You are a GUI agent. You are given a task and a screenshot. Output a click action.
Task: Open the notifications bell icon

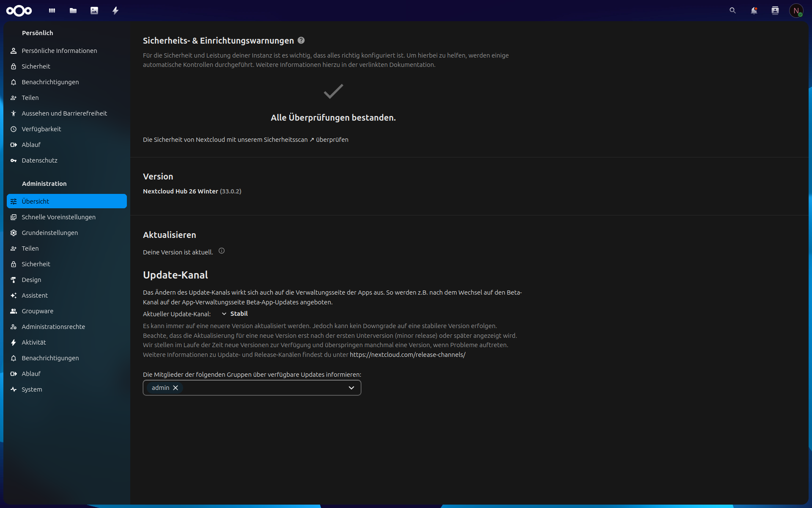click(x=754, y=11)
